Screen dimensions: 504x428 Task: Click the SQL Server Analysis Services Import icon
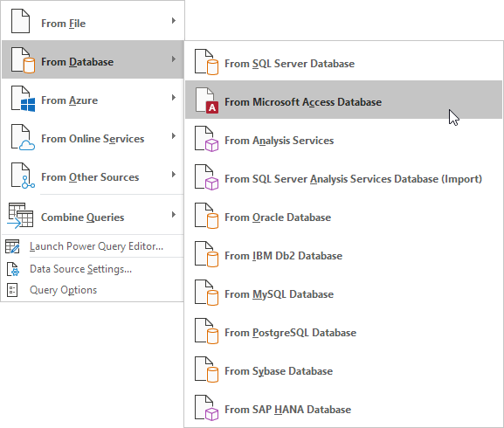[x=206, y=177]
